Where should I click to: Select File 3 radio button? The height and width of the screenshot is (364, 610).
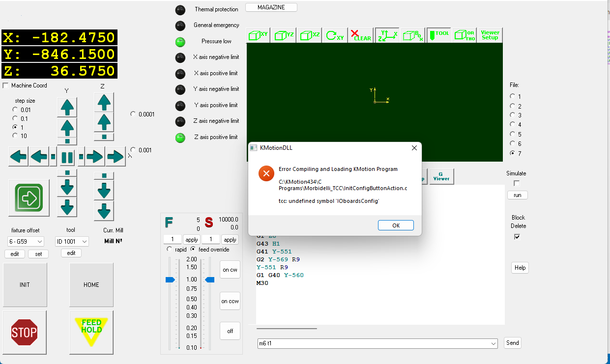point(513,115)
